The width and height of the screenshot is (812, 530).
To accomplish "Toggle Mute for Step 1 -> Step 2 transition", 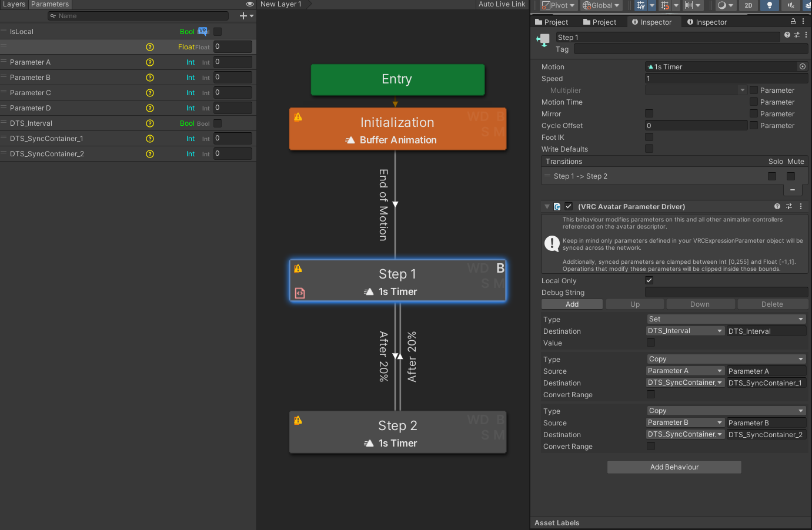I will tap(791, 176).
